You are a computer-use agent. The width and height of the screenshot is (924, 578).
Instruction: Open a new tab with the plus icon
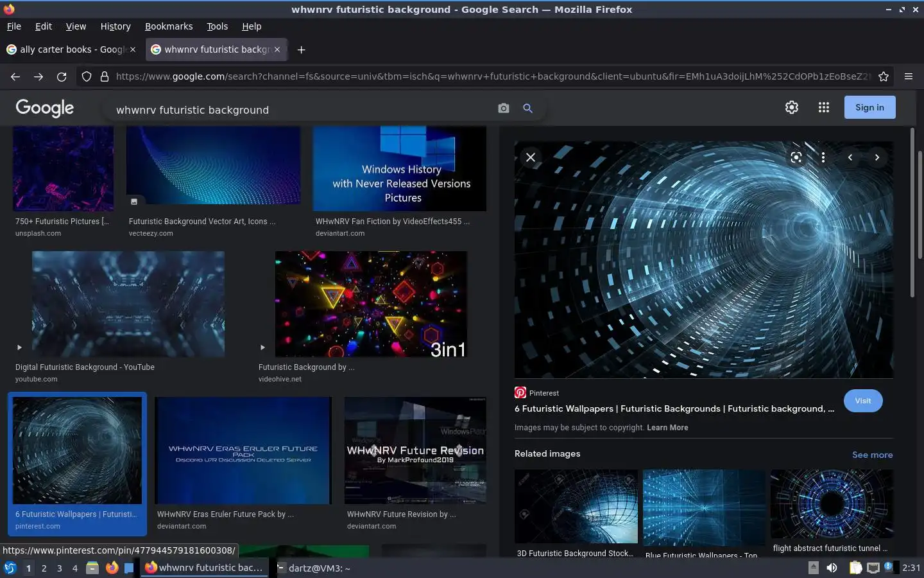(x=301, y=49)
